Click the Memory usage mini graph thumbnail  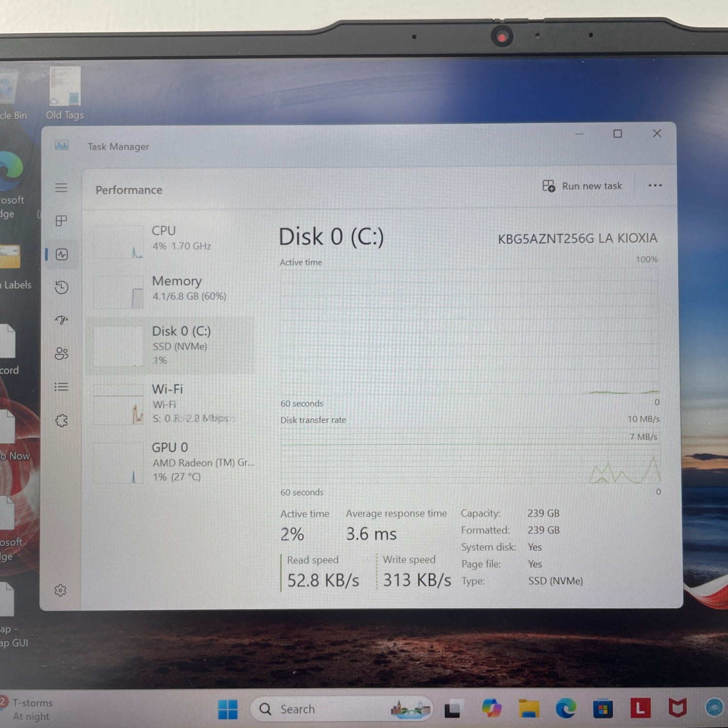(118, 292)
